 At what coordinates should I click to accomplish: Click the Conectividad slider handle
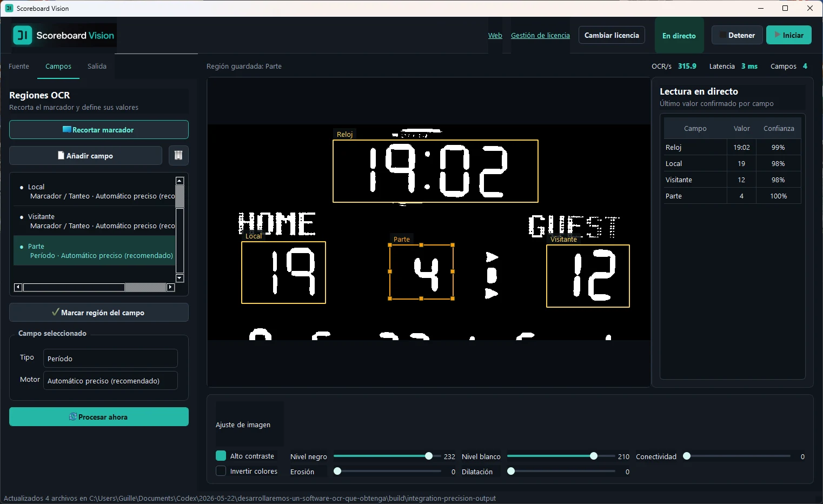687,456
